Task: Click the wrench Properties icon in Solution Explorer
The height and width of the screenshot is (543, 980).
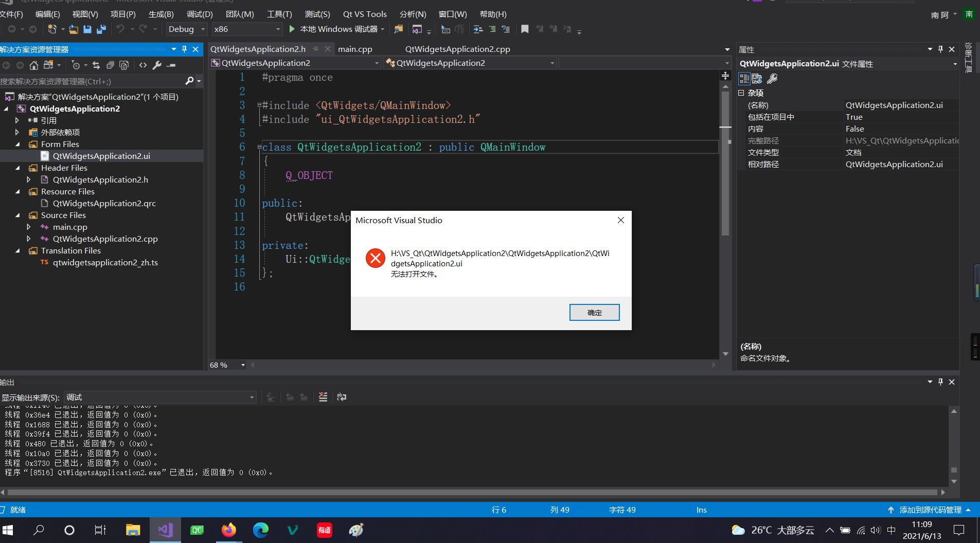Action: 156,65
